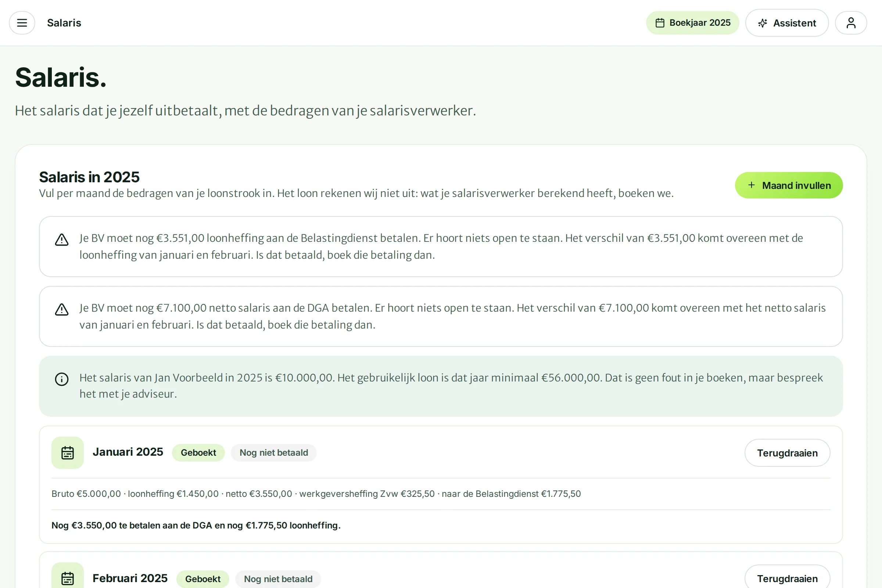Click the large Salaris. page heading
Viewport: 882px width, 588px height.
61,77
